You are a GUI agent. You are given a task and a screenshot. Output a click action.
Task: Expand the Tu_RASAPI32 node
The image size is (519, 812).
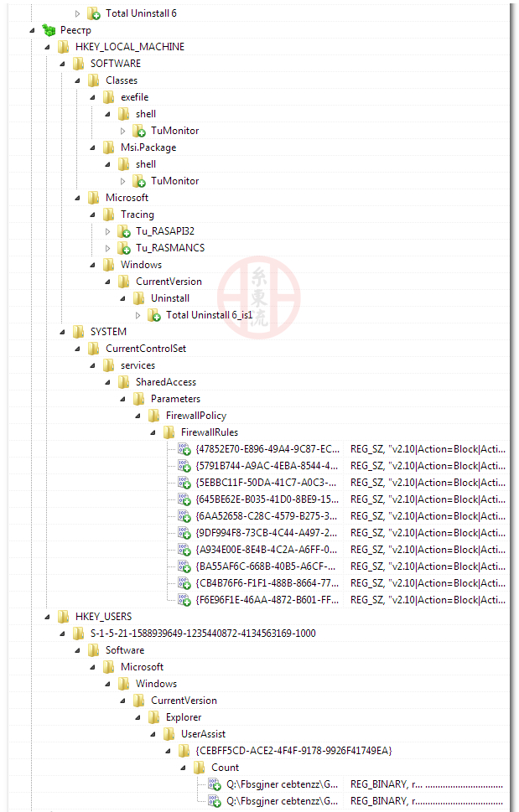(x=107, y=231)
